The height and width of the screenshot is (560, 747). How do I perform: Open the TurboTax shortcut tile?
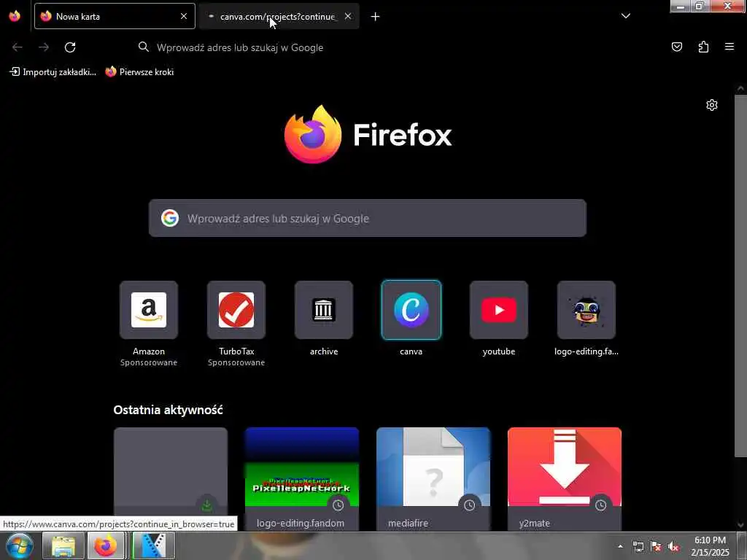click(236, 310)
